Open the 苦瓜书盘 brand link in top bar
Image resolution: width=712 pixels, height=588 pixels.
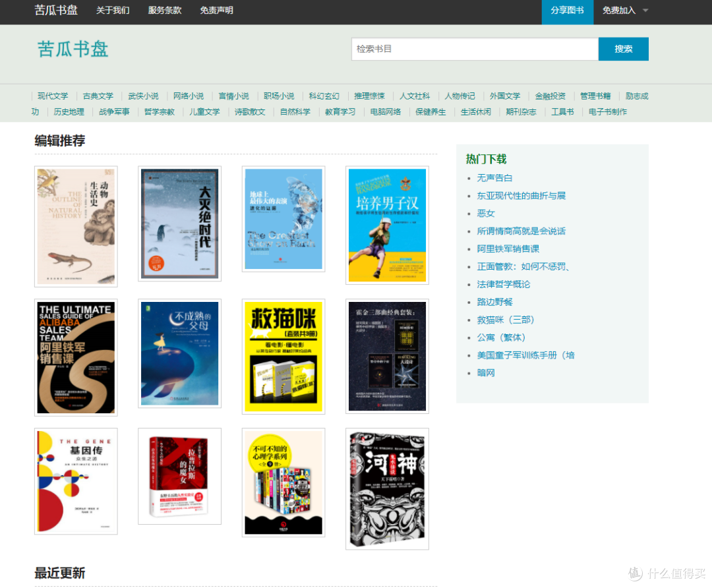(x=56, y=10)
